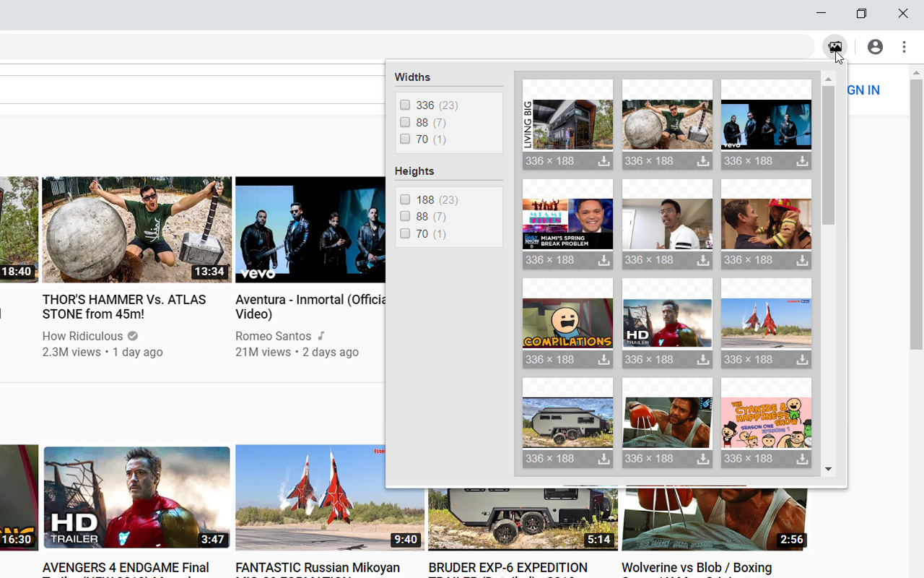Viewport: 924px width, 578px height.
Task: Go to Romeo Santos channel
Action: (x=274, y=336)
